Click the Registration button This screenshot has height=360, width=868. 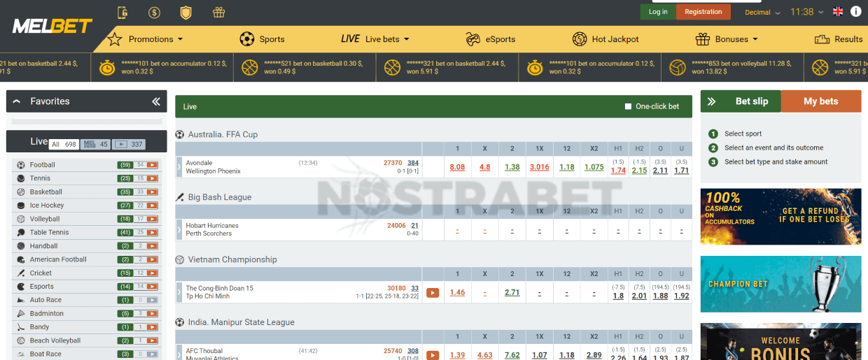pos(703,12)
